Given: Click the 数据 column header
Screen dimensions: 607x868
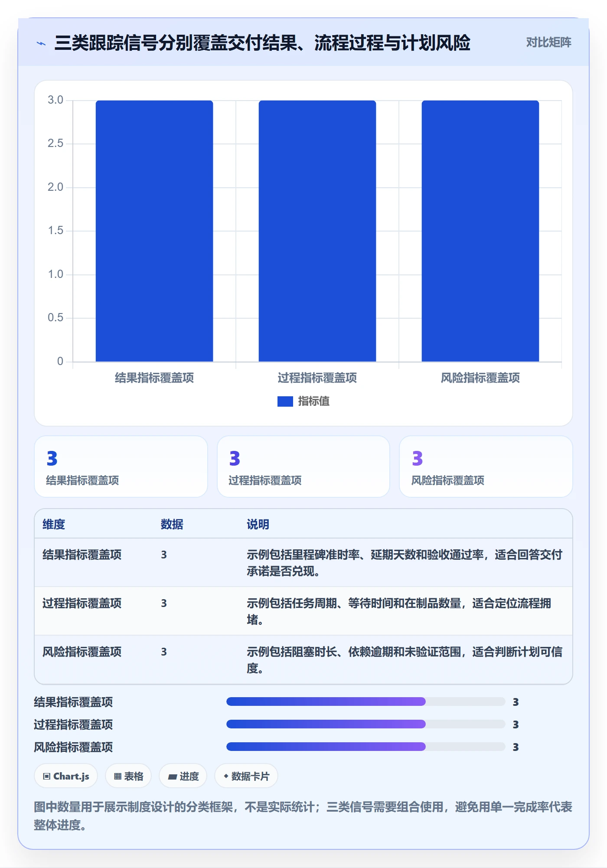Looking at the screenshot, I should pyautogui.click(x=172, y=524).
